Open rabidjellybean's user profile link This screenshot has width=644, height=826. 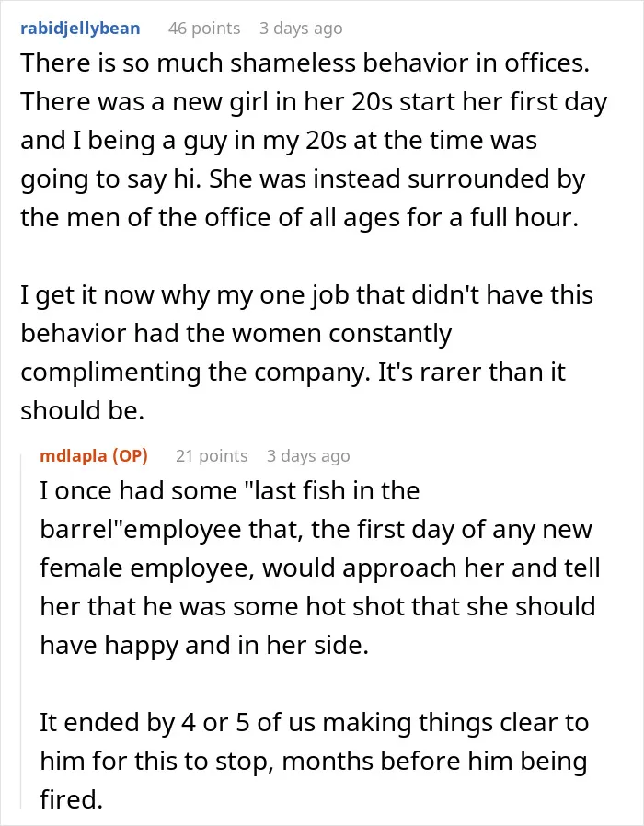pos(80,28)
